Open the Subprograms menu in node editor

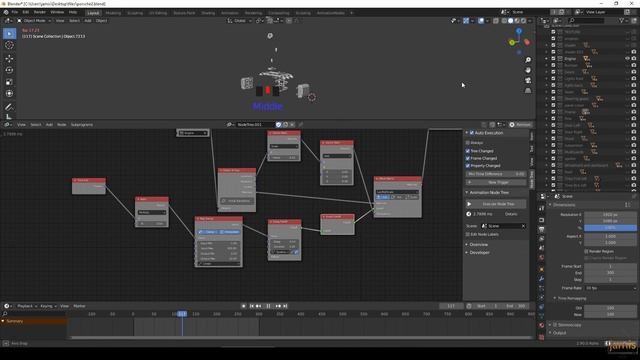pos(82,125)
